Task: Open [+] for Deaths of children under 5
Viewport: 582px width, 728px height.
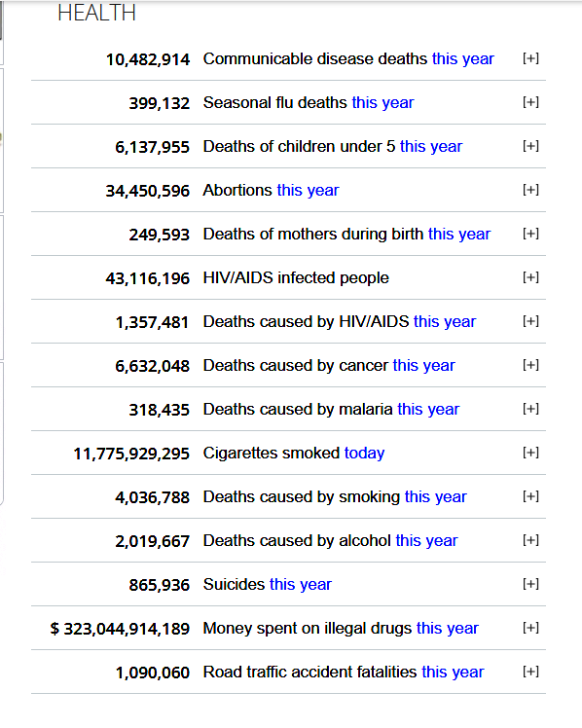Action: (x=530, y=146)
